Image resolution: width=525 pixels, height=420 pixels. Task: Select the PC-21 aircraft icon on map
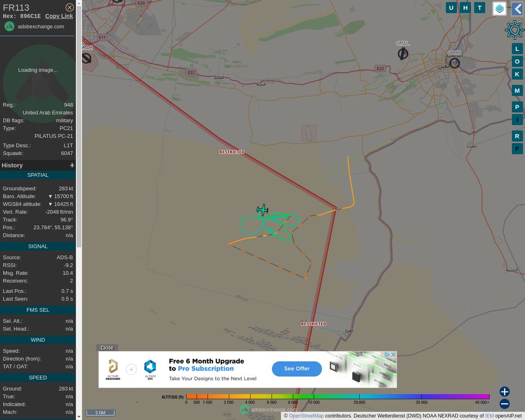point(262,210)
